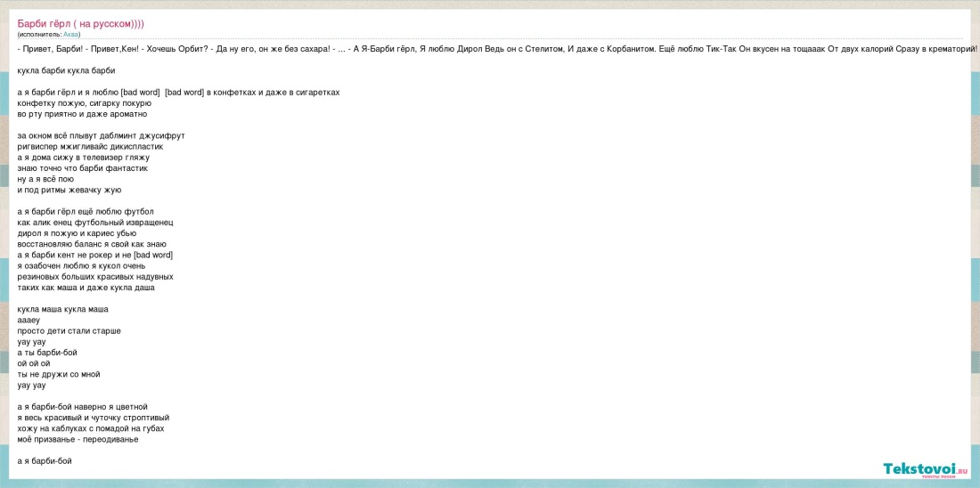Select the line ригвиспер мжигливайс дикиспластик
980x488 pixels.
click(x=90, y=146)
